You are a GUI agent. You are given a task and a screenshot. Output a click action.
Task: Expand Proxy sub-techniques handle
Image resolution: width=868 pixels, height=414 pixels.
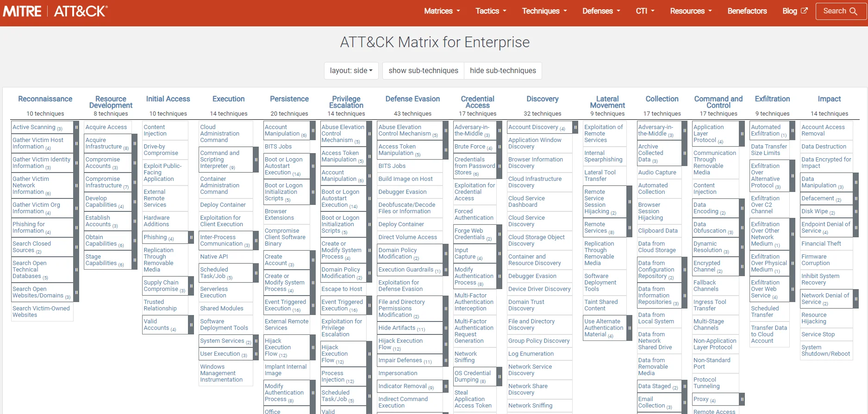(742, 399)
